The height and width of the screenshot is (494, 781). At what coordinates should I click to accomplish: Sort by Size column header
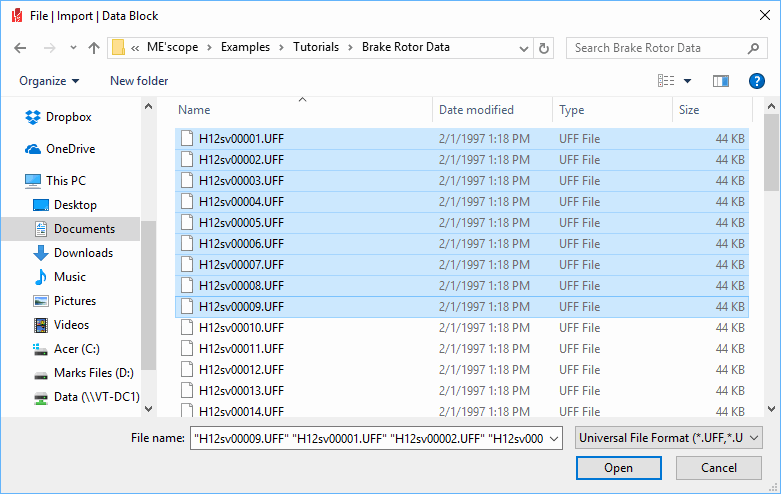(x=689, y=110)
